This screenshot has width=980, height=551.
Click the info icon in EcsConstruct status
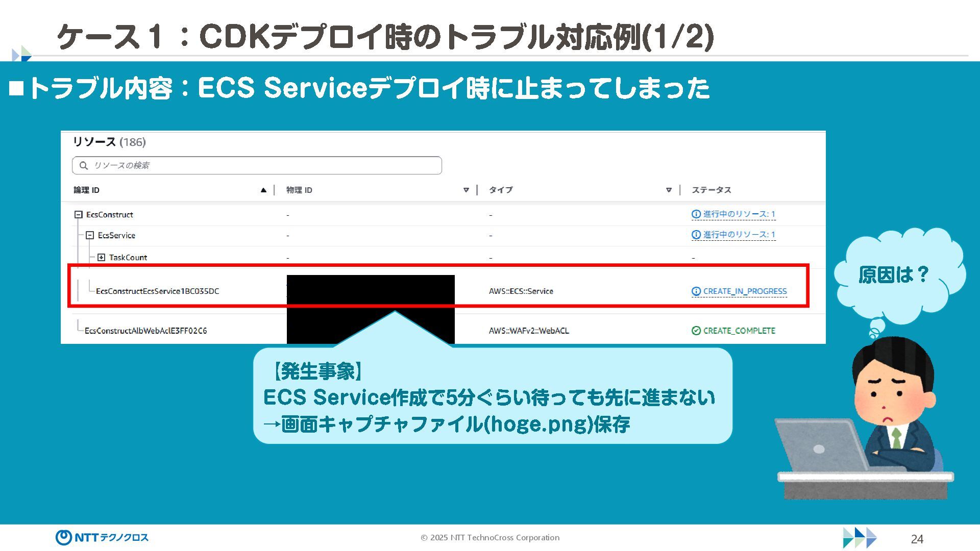coord(696,214)
